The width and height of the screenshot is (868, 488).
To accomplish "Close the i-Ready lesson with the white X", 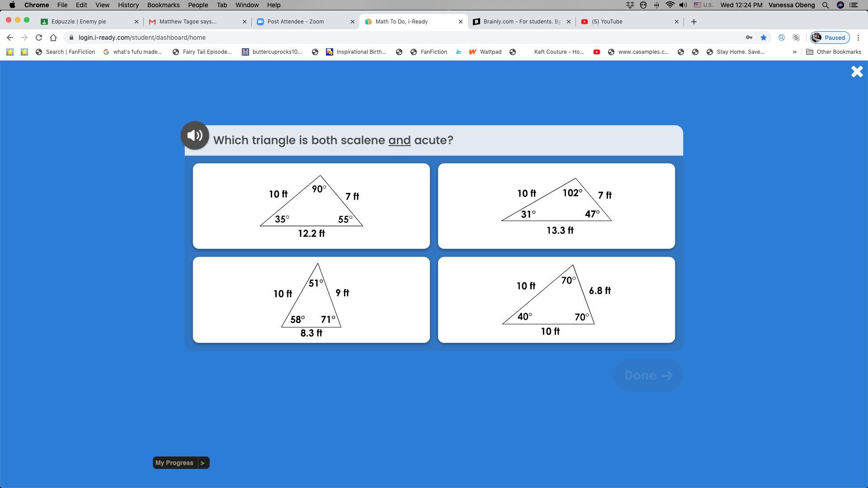I will coord(857,71).
